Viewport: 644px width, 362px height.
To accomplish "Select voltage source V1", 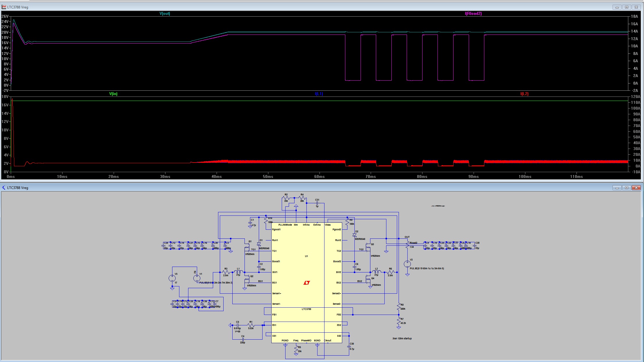I will pyautogui.click(x=197, y=278).
